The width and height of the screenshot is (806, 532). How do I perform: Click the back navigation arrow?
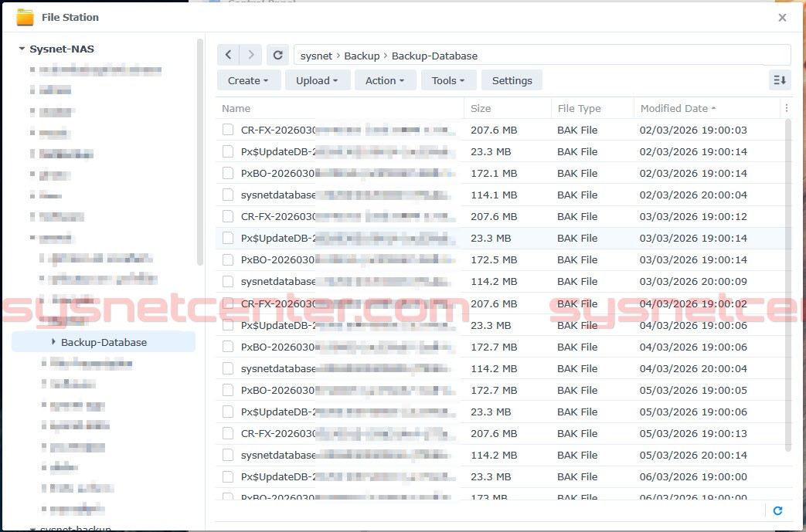228,54
